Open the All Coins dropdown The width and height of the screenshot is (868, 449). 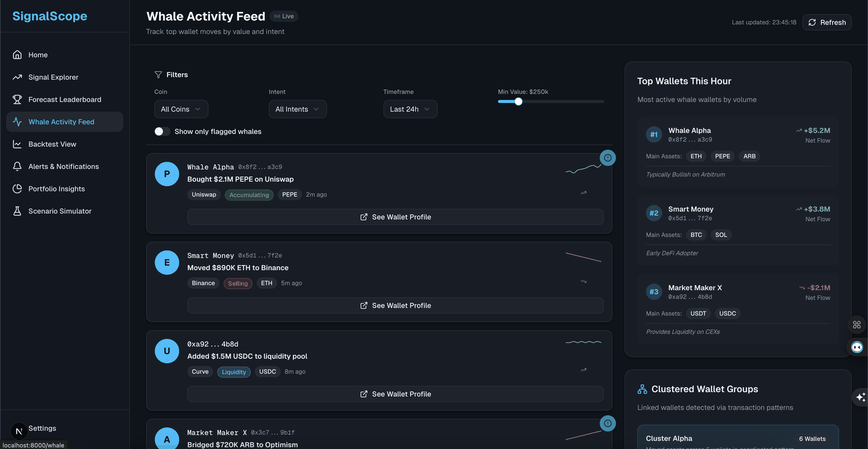(181, 109)
